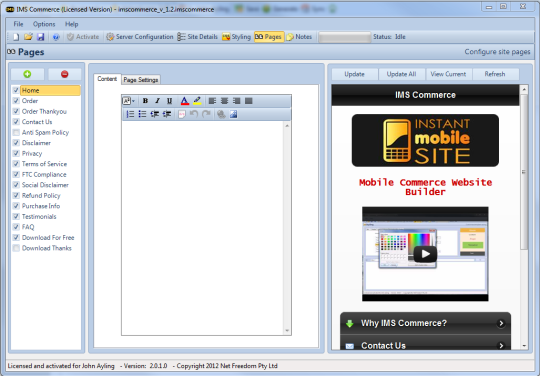Open the Help menu
The image size is (540, 376).
pos(72,24)
